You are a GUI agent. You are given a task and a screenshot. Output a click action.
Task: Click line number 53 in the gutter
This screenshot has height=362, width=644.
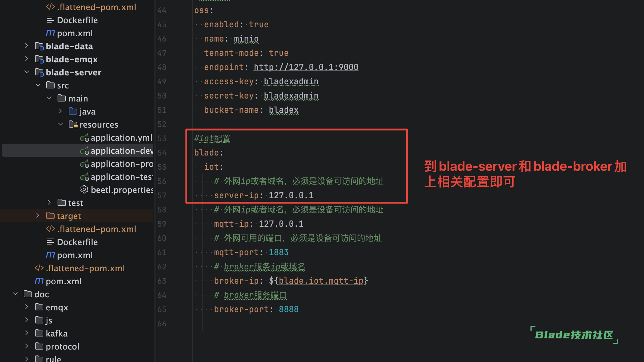point(162,138)
